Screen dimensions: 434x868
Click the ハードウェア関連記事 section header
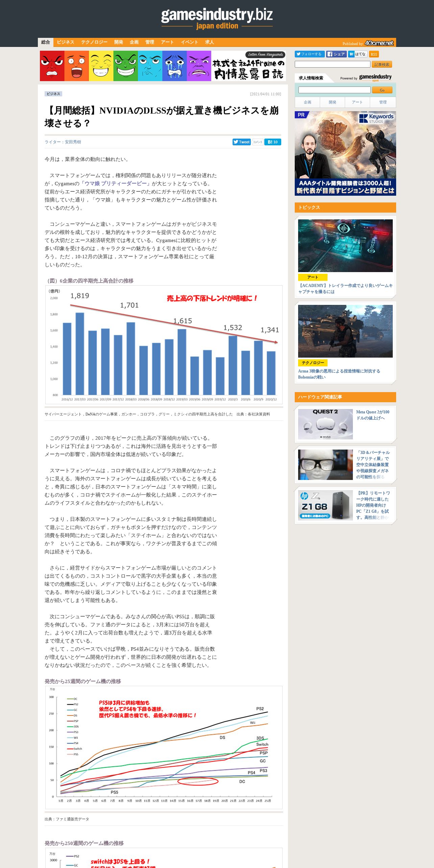tap(345, 397)
